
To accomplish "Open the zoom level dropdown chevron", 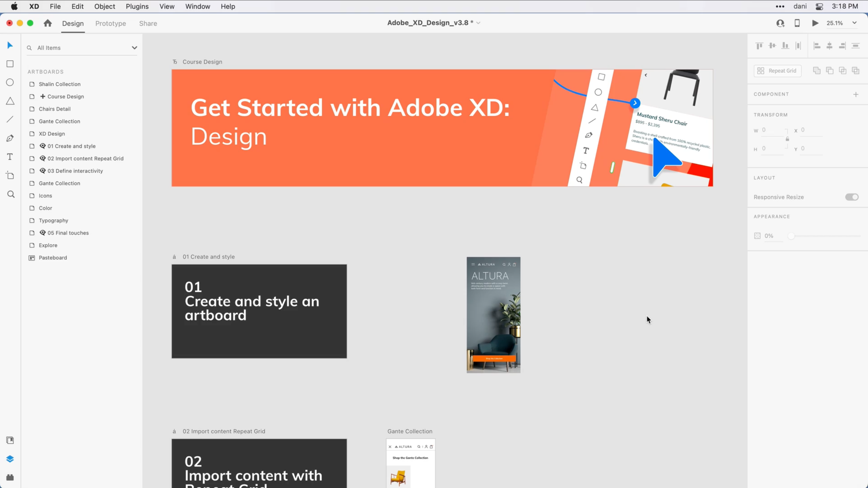I will pos(854,23).
